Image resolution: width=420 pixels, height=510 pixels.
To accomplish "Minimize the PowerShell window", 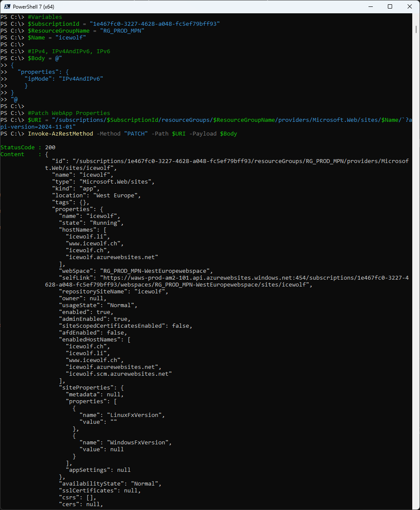I will click(x=370, y=6).
